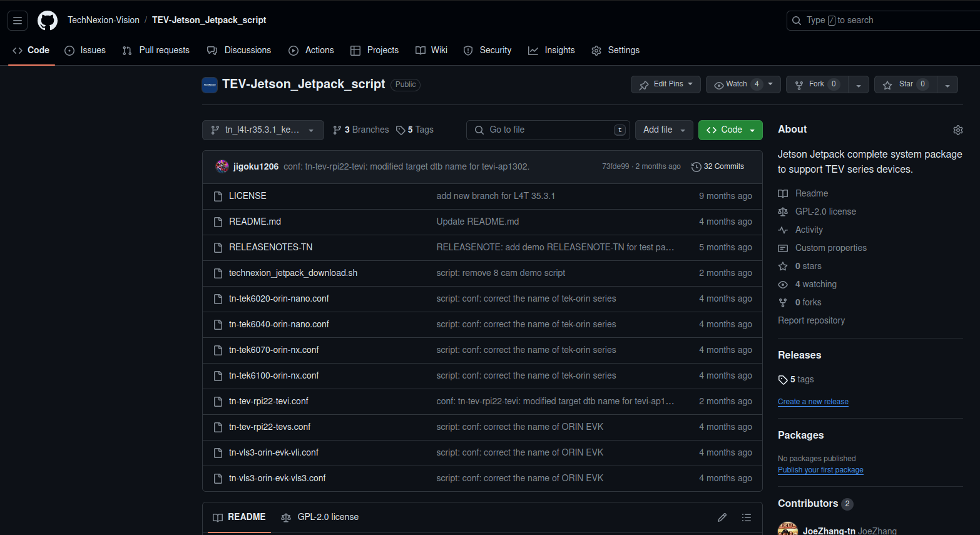Click commit hash 73fde99
The height and width of the screenshot is (535, 980).
coord(615,166)
